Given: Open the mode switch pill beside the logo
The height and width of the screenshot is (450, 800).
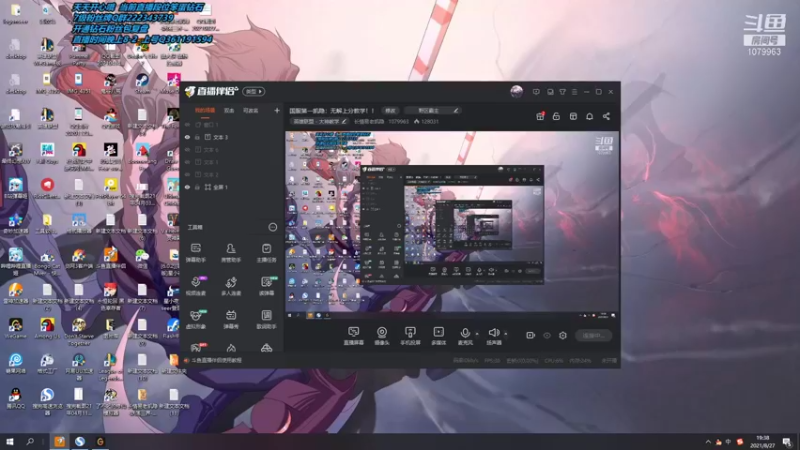Looking at the screenshot, I should tap(254, 91).
